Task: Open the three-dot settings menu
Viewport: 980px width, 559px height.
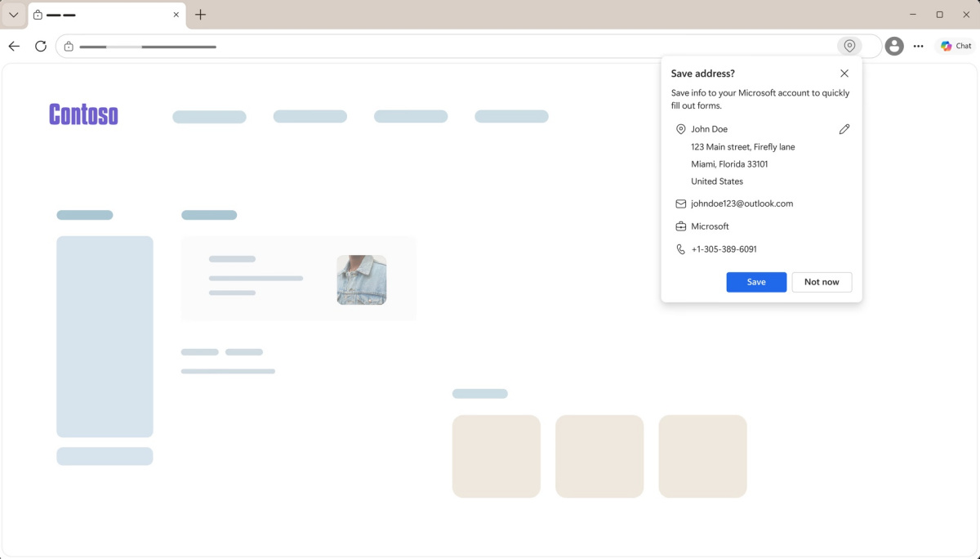Action: [x=919, y=47]
